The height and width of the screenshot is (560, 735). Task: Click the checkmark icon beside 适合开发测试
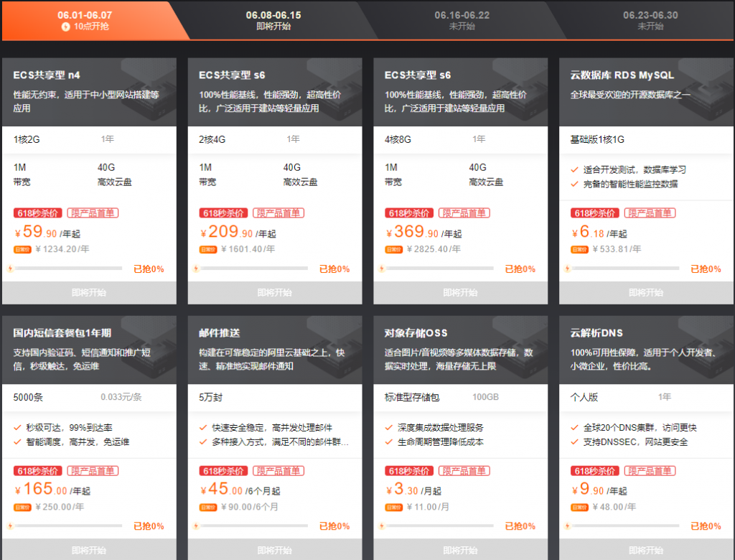point(574,170)
